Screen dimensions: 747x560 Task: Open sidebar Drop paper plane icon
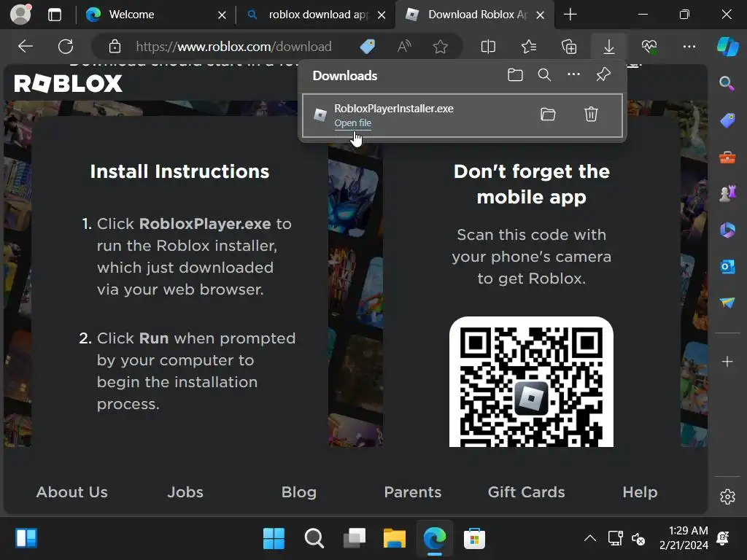coord(727,303)
